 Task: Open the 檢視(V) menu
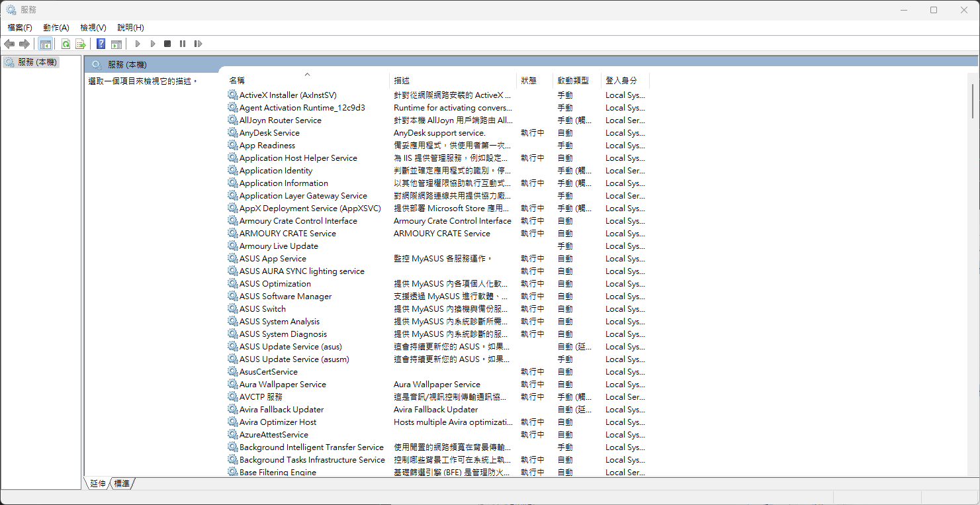93,28
